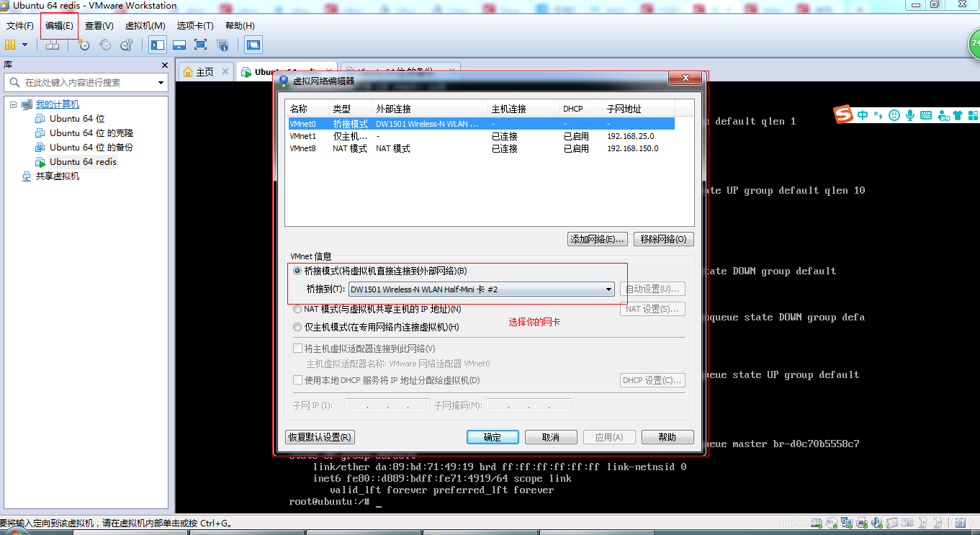Click the Sogou account user icon
The height and width of the screenshot is (535, 980).
point(943,115)
